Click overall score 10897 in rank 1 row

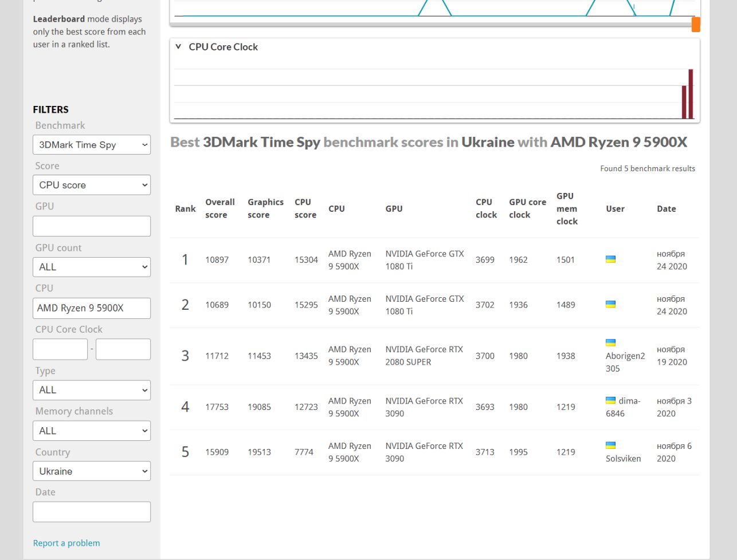tap(217, 260)
